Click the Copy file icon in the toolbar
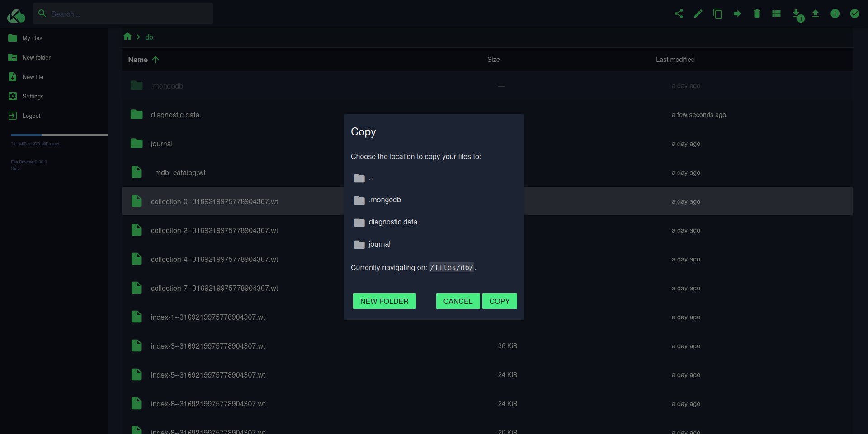Screen dimensions: 868x434 point(717,14)
